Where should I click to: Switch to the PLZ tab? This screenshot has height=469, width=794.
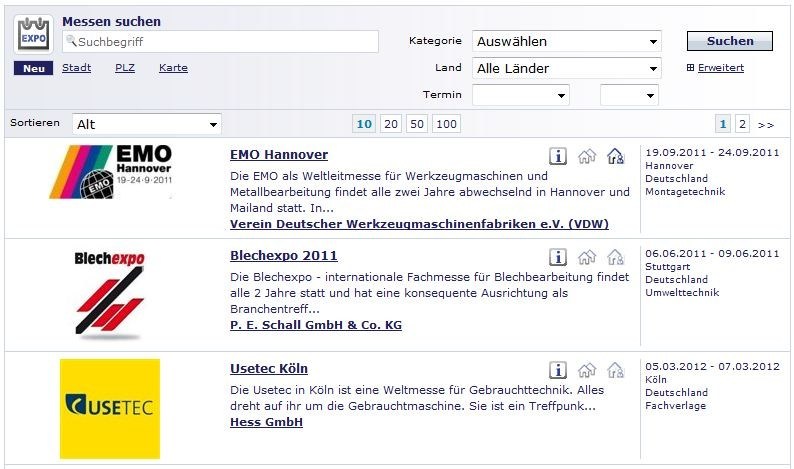125,68
